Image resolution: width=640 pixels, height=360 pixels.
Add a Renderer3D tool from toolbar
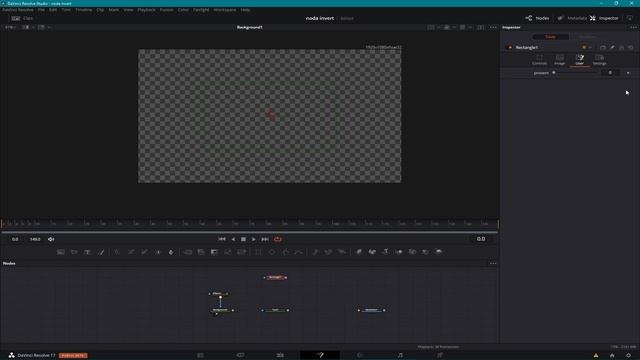[x=439, y=252]
